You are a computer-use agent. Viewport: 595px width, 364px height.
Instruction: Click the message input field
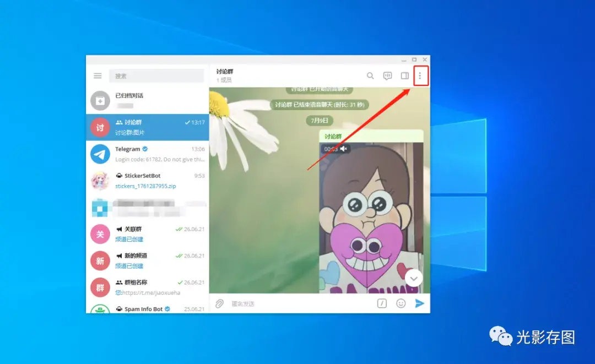(302, 304)
